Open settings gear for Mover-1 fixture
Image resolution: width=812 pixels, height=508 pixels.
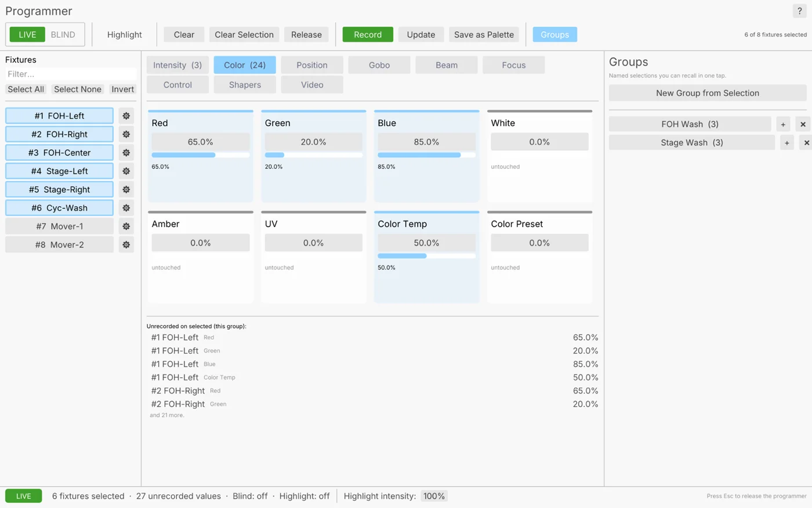[126, 226]
